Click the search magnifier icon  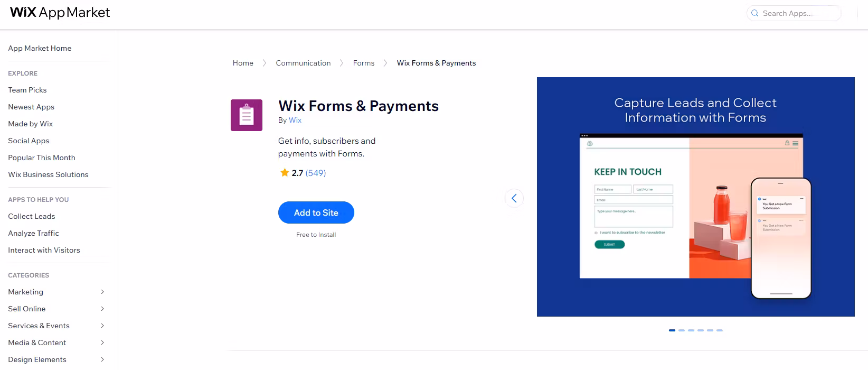point(754,13)
